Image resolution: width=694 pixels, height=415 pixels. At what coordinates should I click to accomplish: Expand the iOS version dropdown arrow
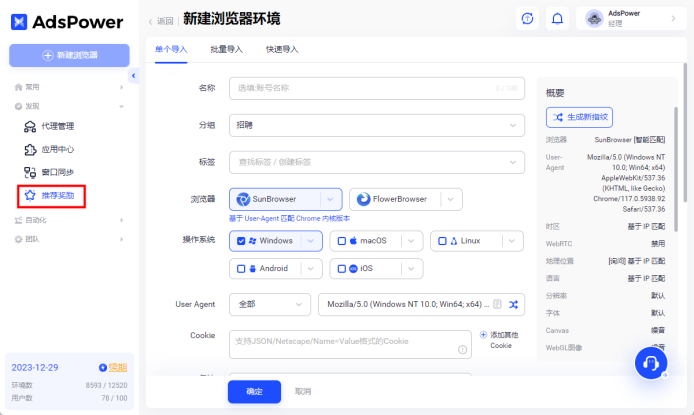(x=411, y=269)
